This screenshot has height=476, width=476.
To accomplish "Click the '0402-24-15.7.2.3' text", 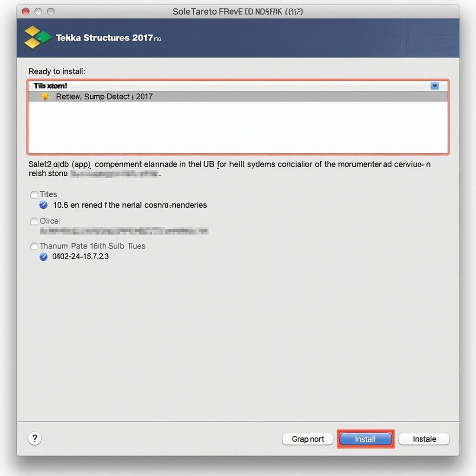I will 80,257.
